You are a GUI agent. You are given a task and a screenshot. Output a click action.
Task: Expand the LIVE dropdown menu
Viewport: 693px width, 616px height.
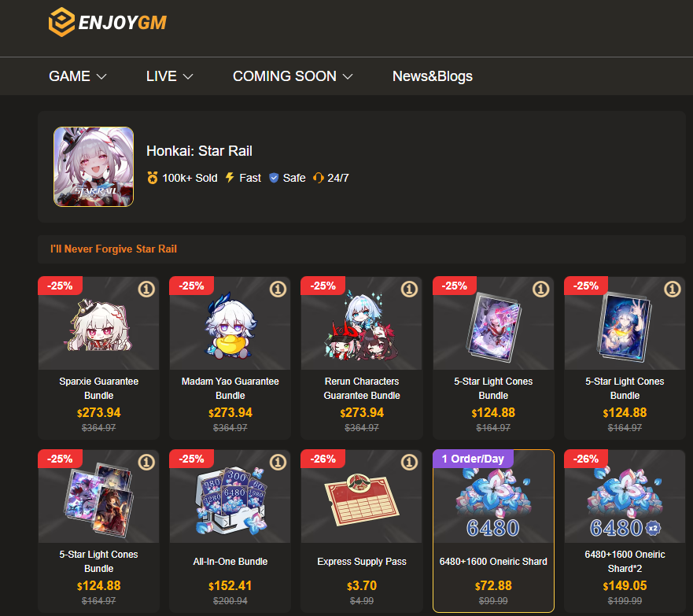[170, 76]
